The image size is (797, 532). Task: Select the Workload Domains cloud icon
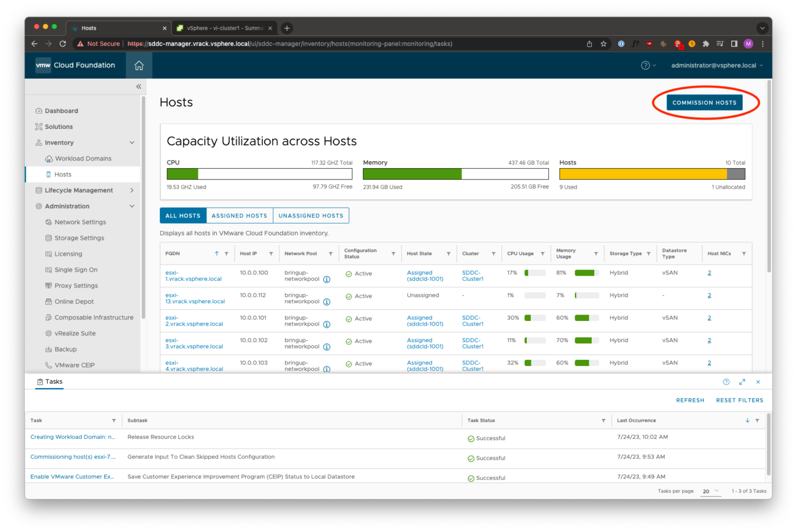click(48, 158)
